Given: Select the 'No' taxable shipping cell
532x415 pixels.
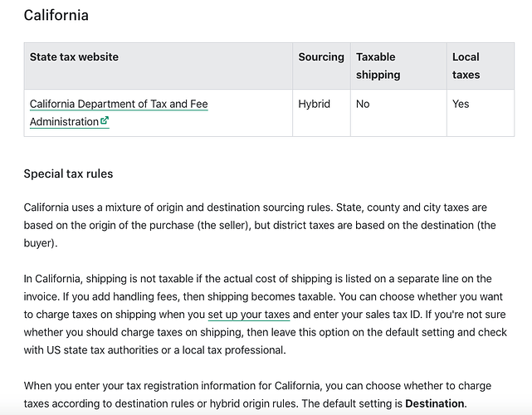Looking at the screenshot, I should tap(364, 104).
